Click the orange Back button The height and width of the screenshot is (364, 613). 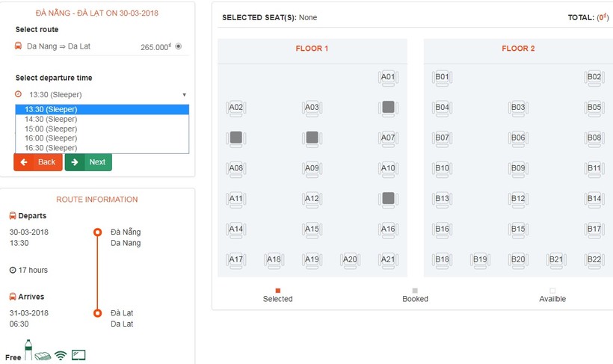pyautogui.click(x=38, y=162)
